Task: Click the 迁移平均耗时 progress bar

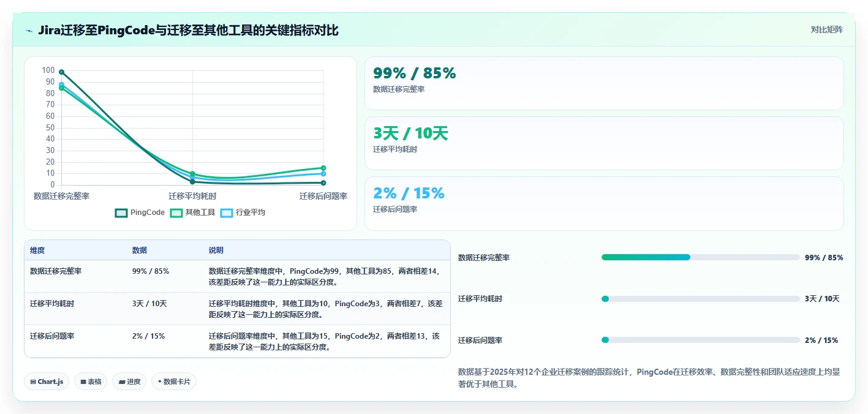Action: click(701, 299)
